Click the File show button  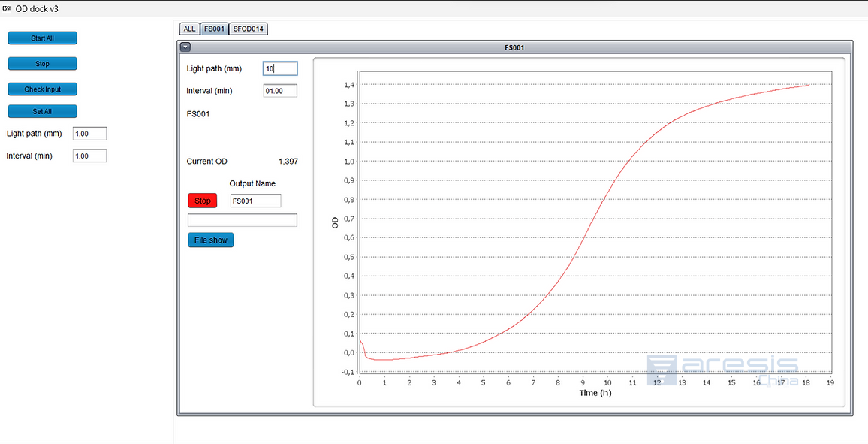click(211, 240)
